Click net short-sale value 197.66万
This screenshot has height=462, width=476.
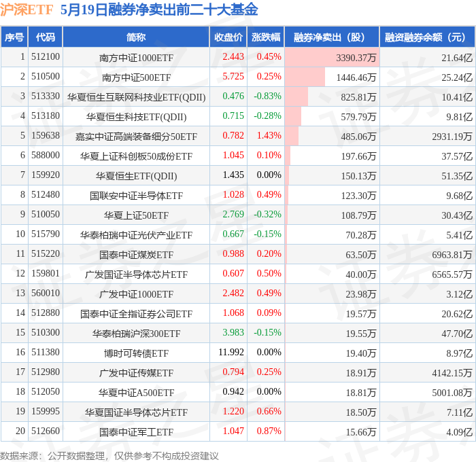click(358, 156)
